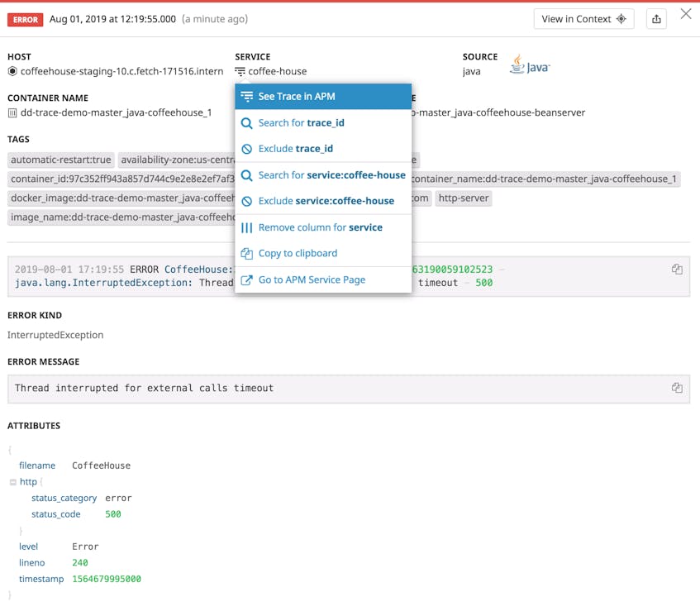Close the log detail panel
This screenshot has width=700, height=616.
[x=685, y=14]
